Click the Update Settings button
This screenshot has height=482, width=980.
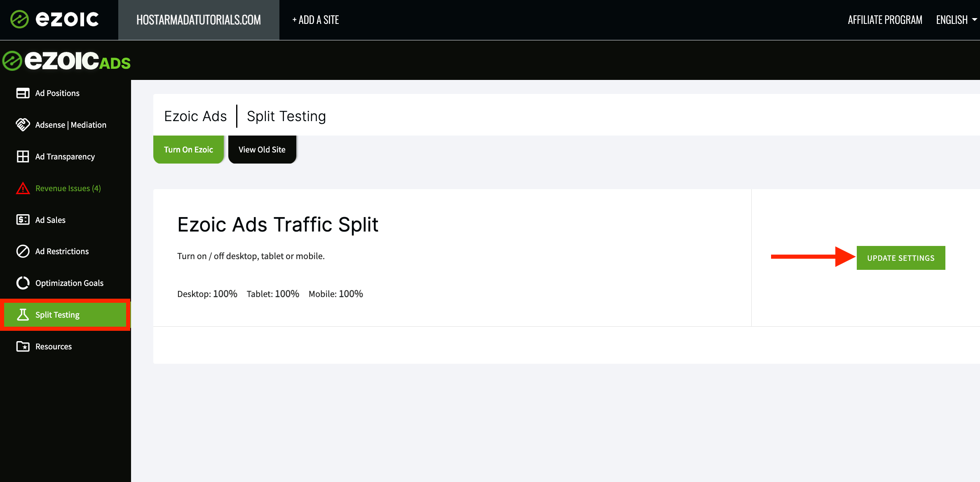(901, 258)
